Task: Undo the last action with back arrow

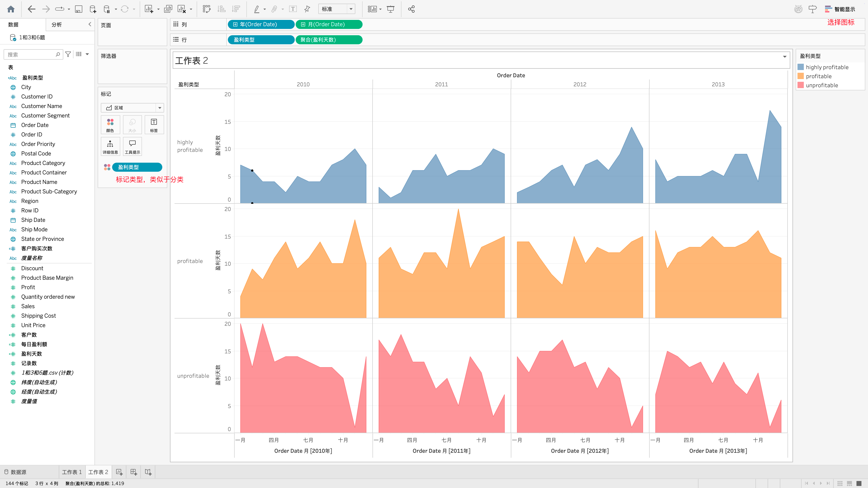Action: click(31, 9)
